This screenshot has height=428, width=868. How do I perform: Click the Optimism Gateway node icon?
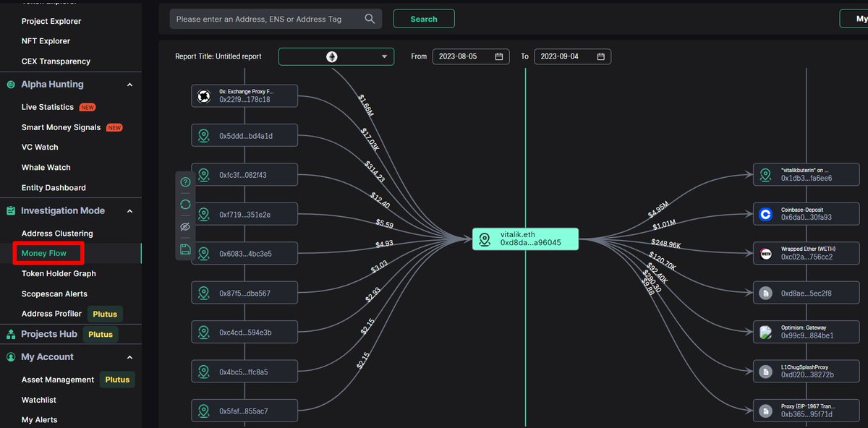766,333
